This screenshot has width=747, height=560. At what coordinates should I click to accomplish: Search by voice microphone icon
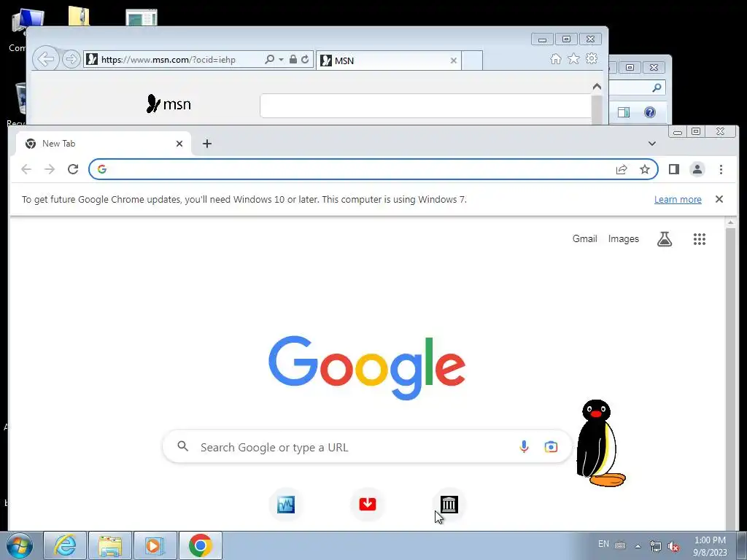(x=524, y=447)
